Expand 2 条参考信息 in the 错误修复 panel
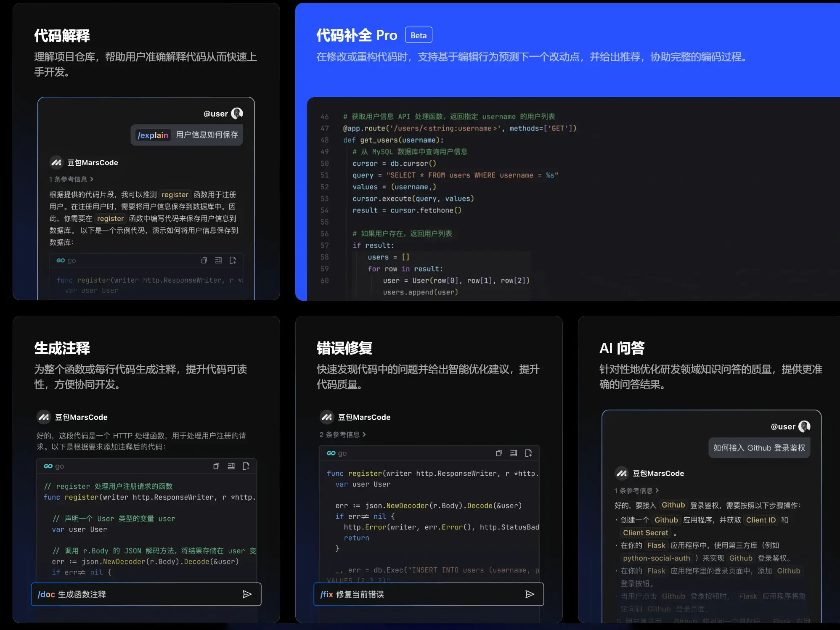Image resolution: width=840 pixels, height=630 pixels. (342, 434)
